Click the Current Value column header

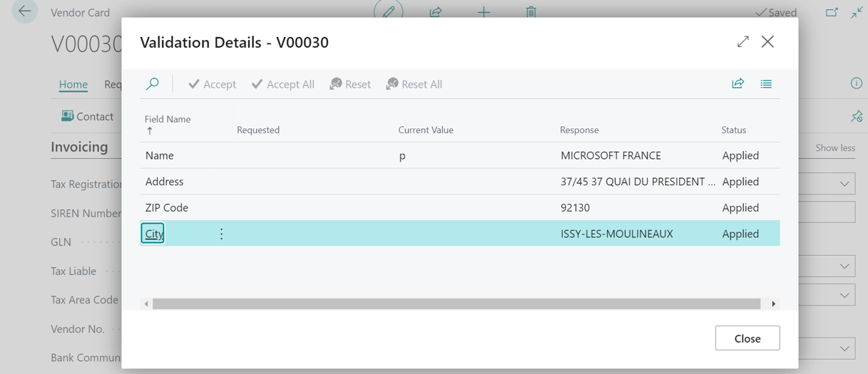(x=426, y=130)
